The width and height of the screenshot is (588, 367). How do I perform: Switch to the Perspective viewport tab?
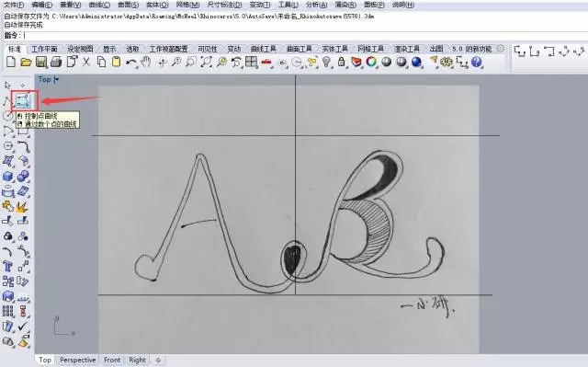77,360
